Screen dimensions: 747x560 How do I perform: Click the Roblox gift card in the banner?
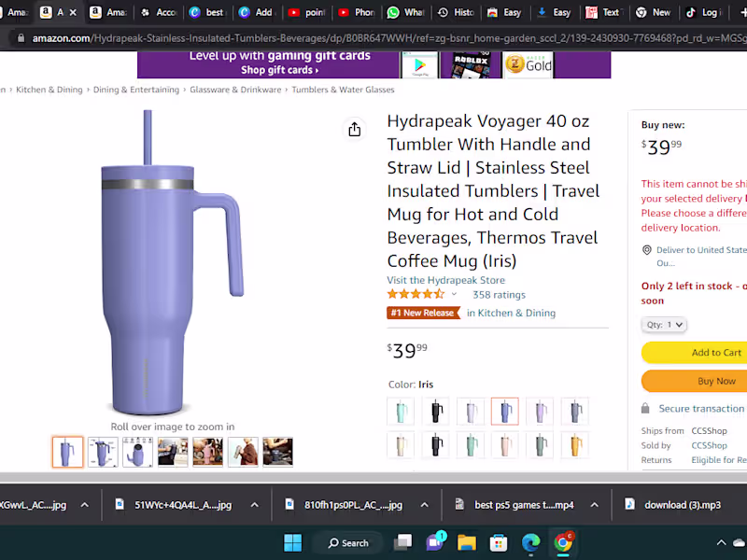click(471, 65)
